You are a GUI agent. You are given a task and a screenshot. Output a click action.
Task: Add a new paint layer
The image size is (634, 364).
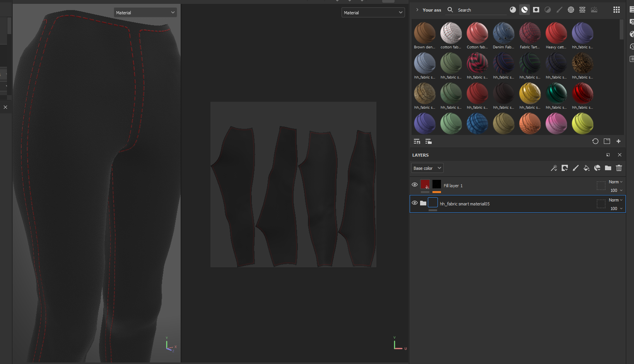point(576,168)
